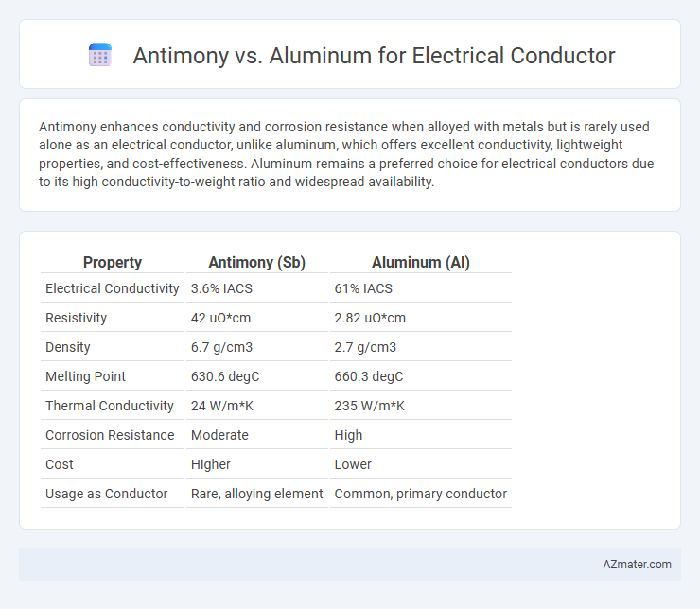Click the '61% IACS' cell

(x=363, y=288)
